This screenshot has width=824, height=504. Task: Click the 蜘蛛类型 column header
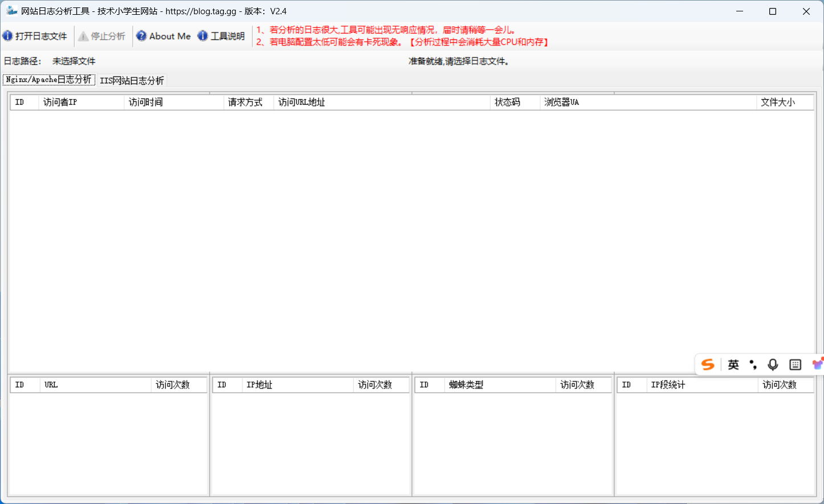499,385
